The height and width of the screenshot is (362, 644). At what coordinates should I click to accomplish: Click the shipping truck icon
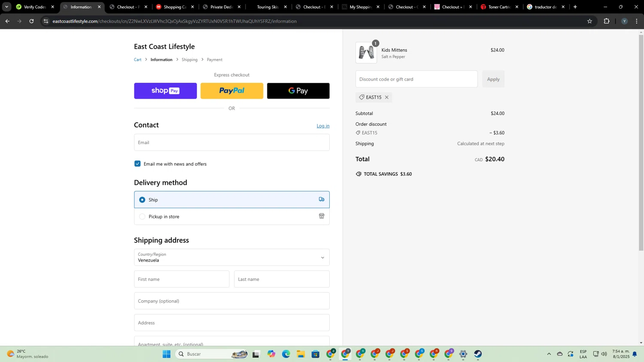[x=322, y=199]
